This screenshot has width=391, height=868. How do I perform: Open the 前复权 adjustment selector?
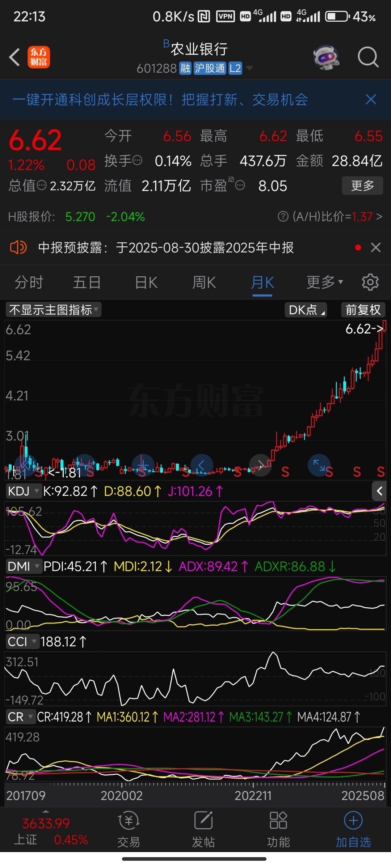[x=363, y=310]
